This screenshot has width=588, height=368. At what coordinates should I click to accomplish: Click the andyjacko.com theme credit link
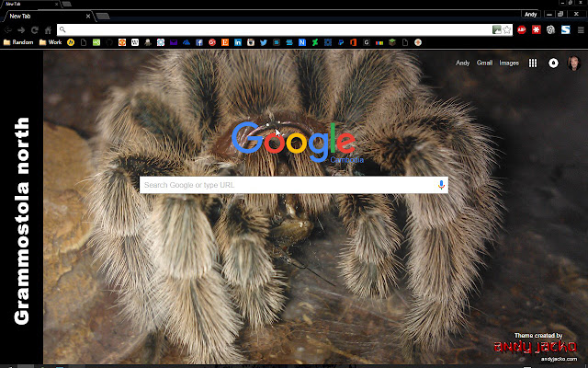[x=559, y=359]
